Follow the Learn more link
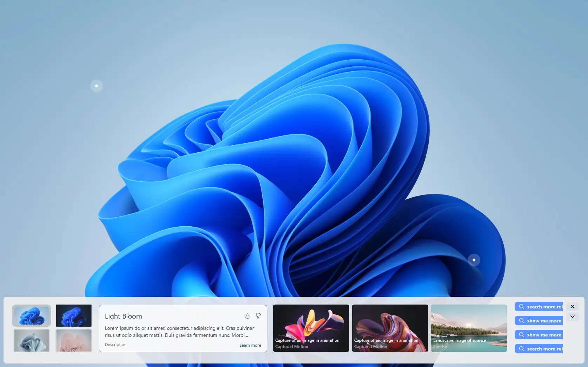The height and width of the screenshot is (367, 588). (x=250, y=345)
